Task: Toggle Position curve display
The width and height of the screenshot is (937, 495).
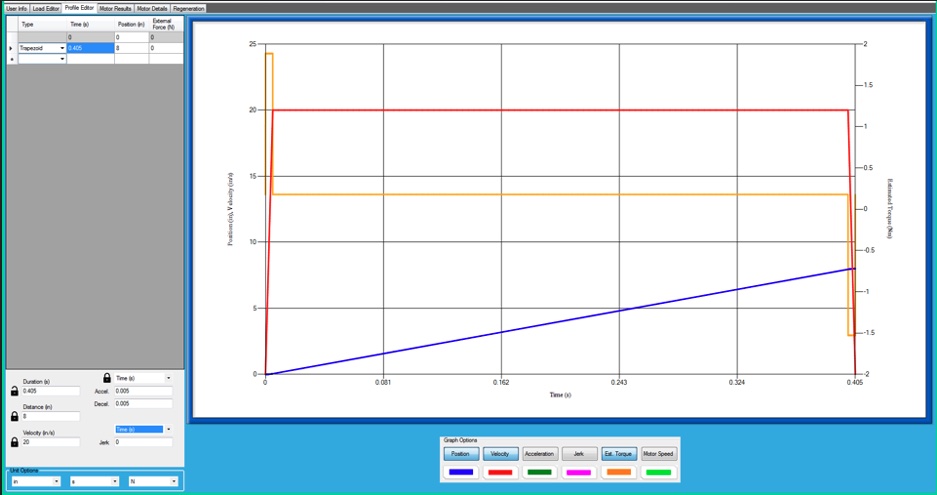Action: tap(461, 454)
